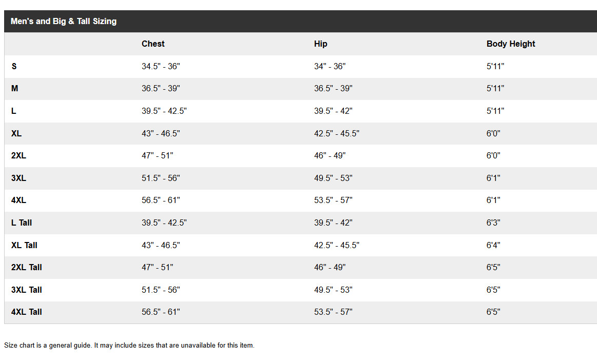Click the Body Height column header

pyautogui.click(x=510, y=44)
